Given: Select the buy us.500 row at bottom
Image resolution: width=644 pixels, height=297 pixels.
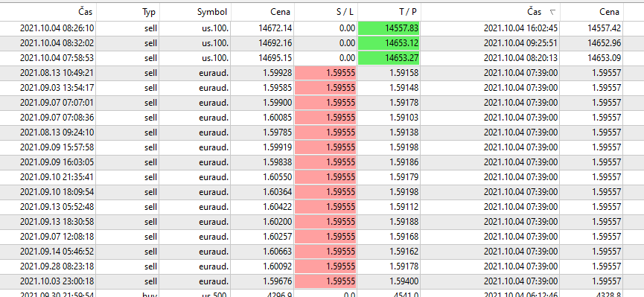Looking at the screenshot, I should point(322,293).
